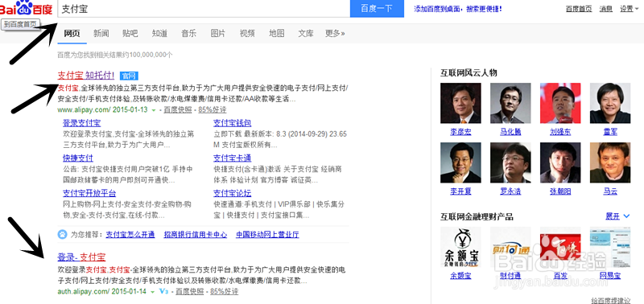Switch to the 视频 tab
Image resolution: width=644 pixels, height=304 pixels.
coord(247,33)
